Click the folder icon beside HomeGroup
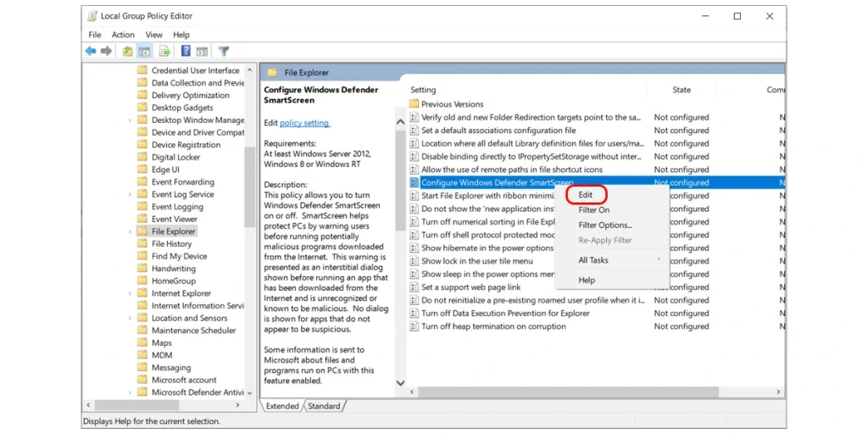This screenshot has height=434, width=868. coord(142,281)
